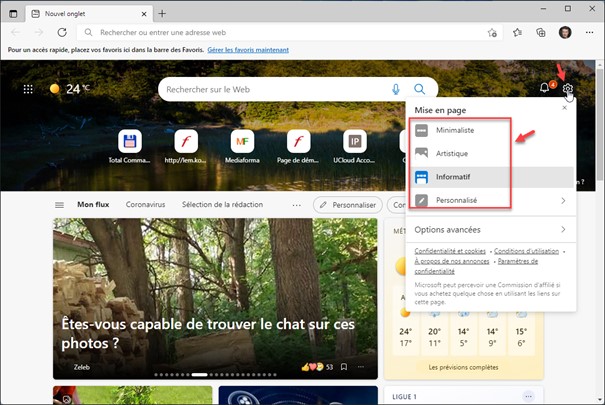Start voice search with microphone icon
Screen dimensions: 605x405
tap(397, 89)
